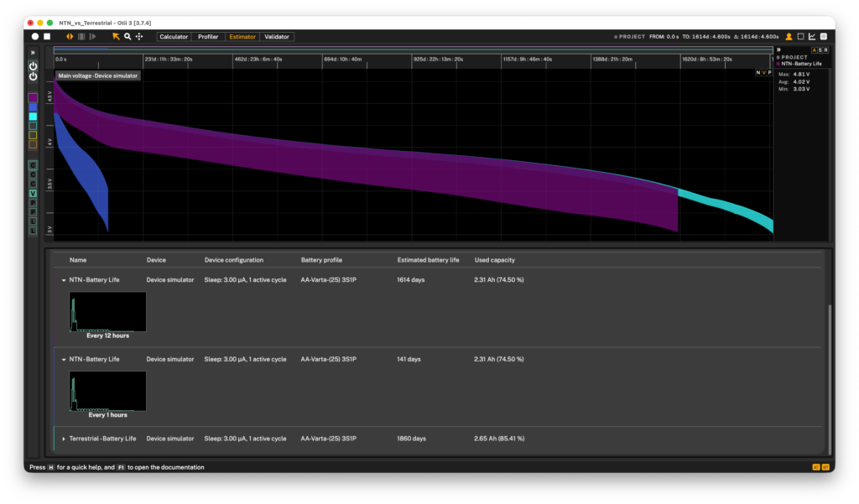Click the blue color swatch
The height and width of the screenshot is (504, 859).
pos(33,107)
